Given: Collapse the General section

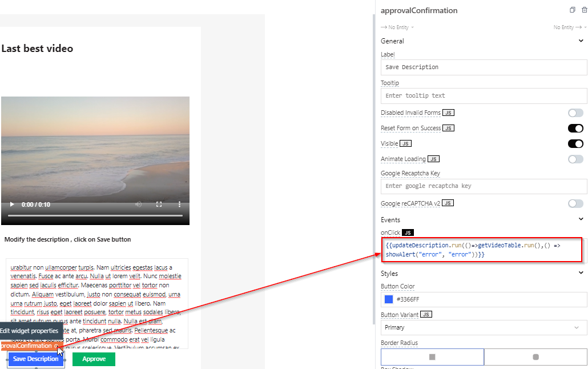Looking at the screenshot, I should click(x=581, y=41).
